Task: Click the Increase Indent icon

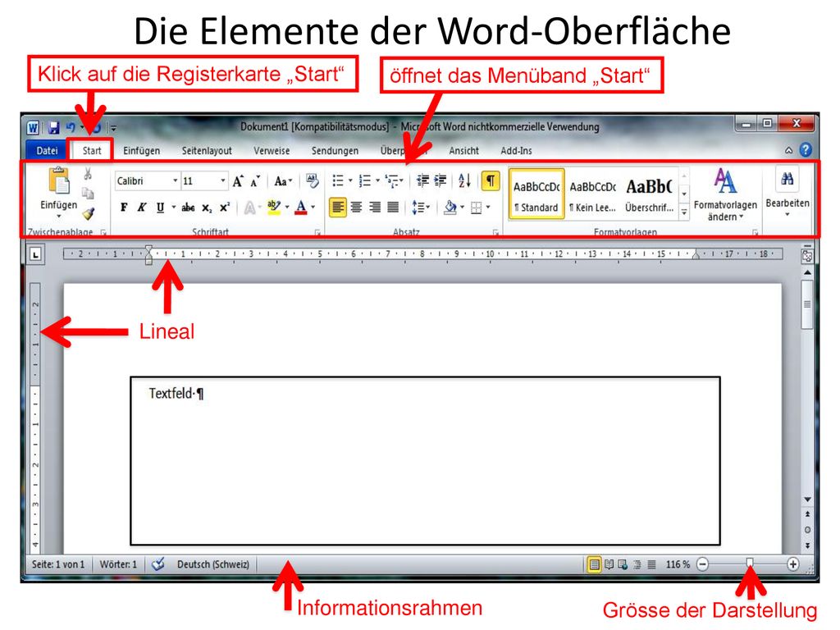Action: coord(441,180)
